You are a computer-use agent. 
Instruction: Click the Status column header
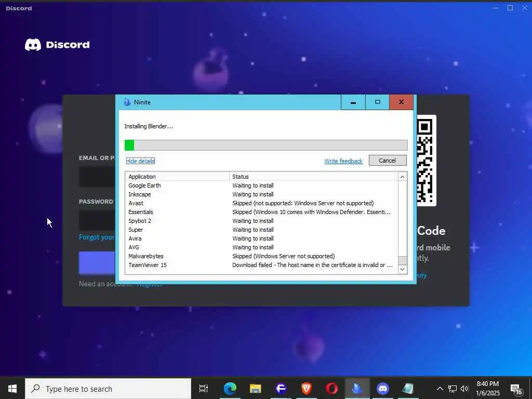[x=313, y=177]
